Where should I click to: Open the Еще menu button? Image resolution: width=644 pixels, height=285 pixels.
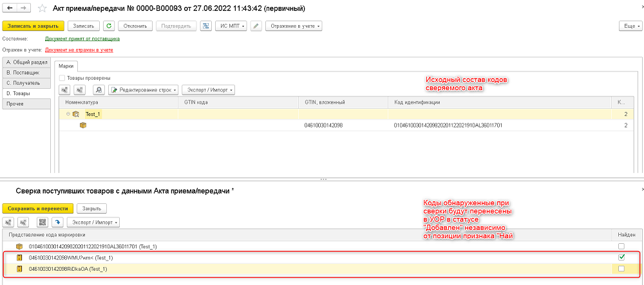tap(630, 26)
